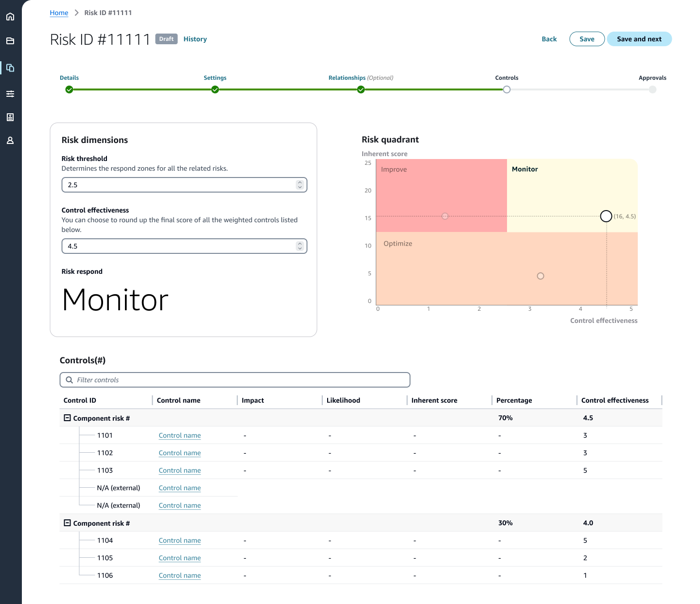Click the green checkmark under the Details step
This screenshot has width=700, height=604.
(69, 89)
